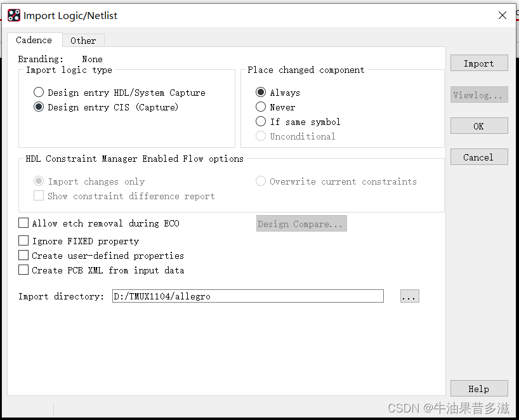Open the browse (...) directory button

pos(409,296)
